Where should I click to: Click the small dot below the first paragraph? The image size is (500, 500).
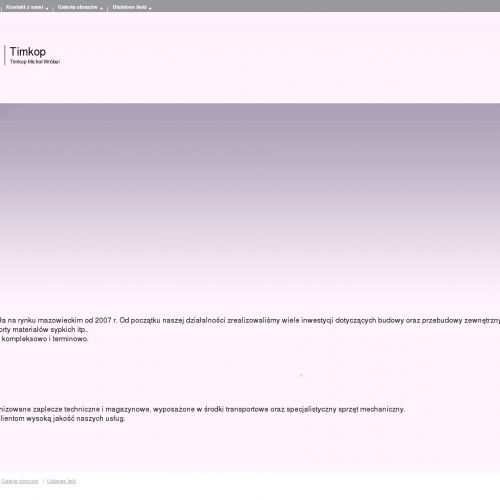tap(301, 375)
